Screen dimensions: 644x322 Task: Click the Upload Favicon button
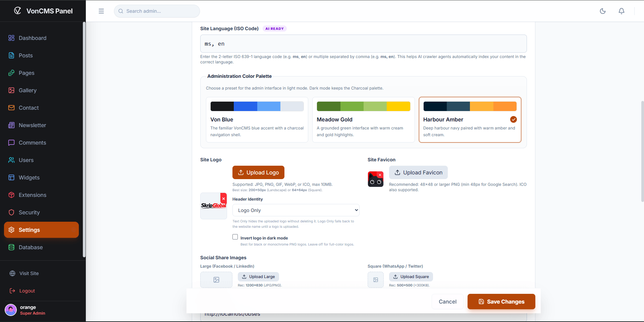point(418,172)
